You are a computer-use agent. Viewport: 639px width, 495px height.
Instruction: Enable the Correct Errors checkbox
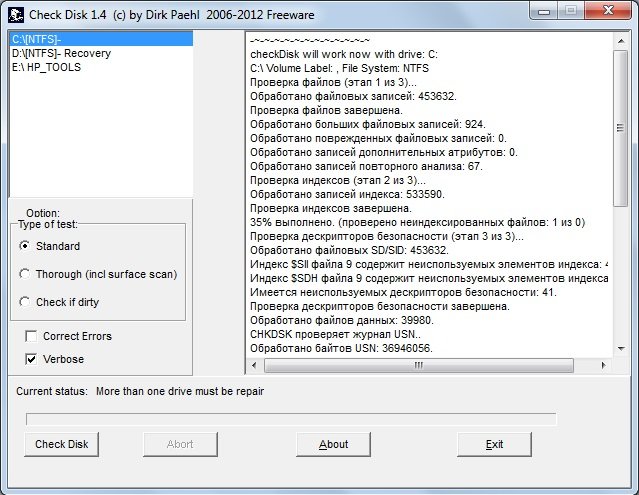point(32,336)
